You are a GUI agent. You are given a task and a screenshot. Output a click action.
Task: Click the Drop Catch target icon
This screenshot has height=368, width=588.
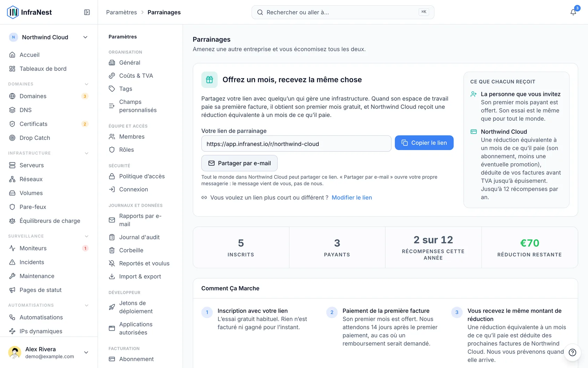click(x=12, y=138)
